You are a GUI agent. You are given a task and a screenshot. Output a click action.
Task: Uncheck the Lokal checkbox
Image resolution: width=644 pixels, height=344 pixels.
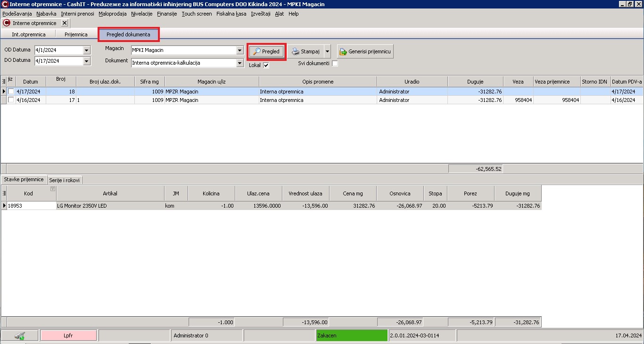click(x=266, y=65)
